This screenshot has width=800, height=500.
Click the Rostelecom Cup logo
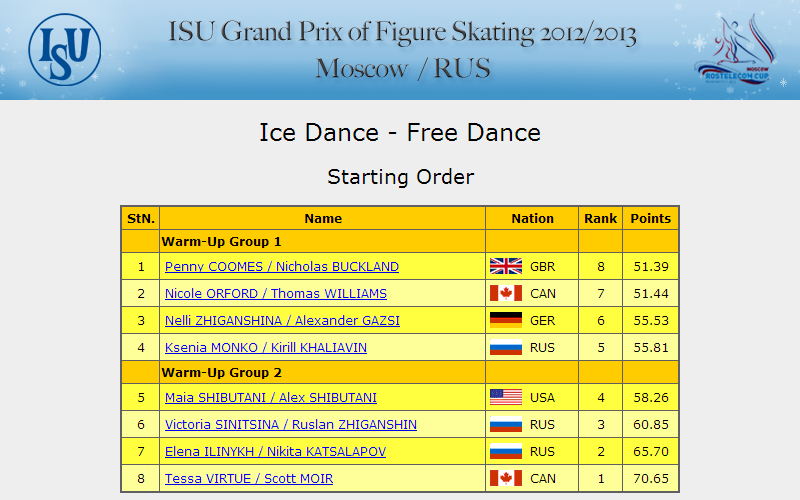pyautogui.click(x=736, y=49)
